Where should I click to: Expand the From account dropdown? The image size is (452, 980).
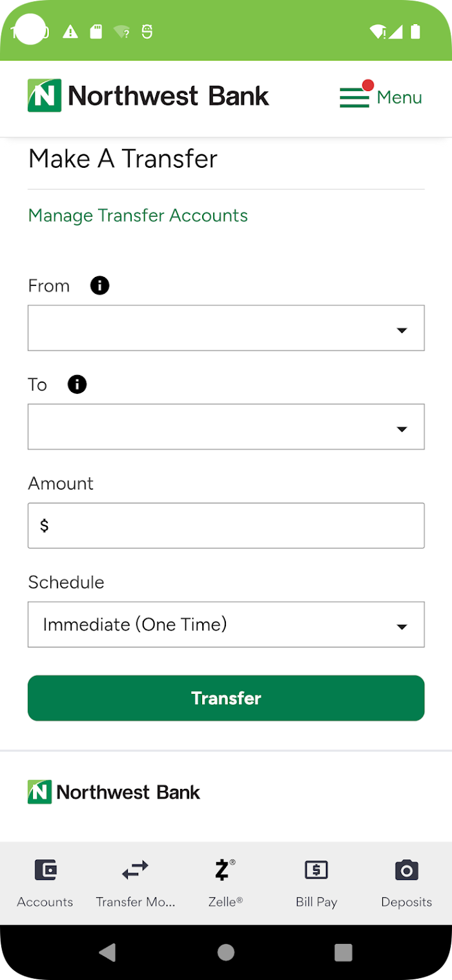click(x=226, y=328)
